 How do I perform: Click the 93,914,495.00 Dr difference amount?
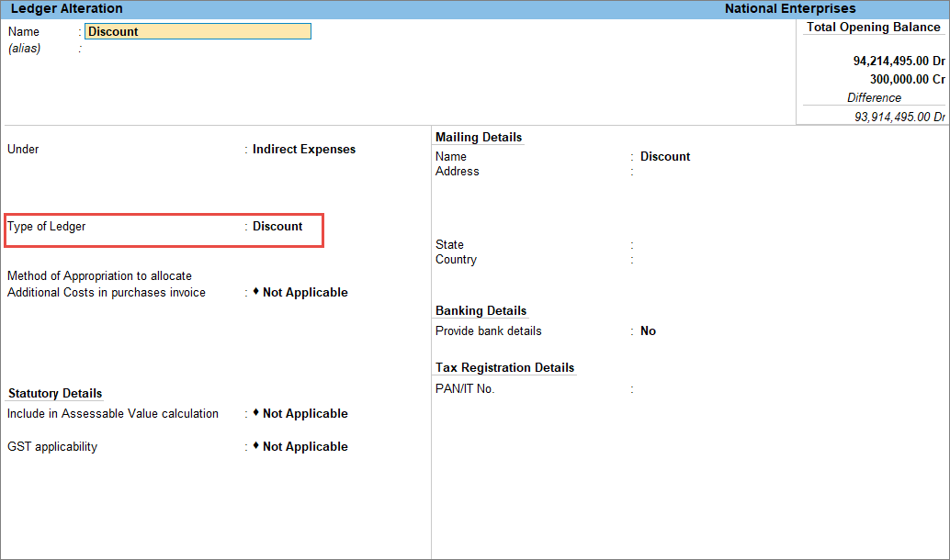point(899,117)
